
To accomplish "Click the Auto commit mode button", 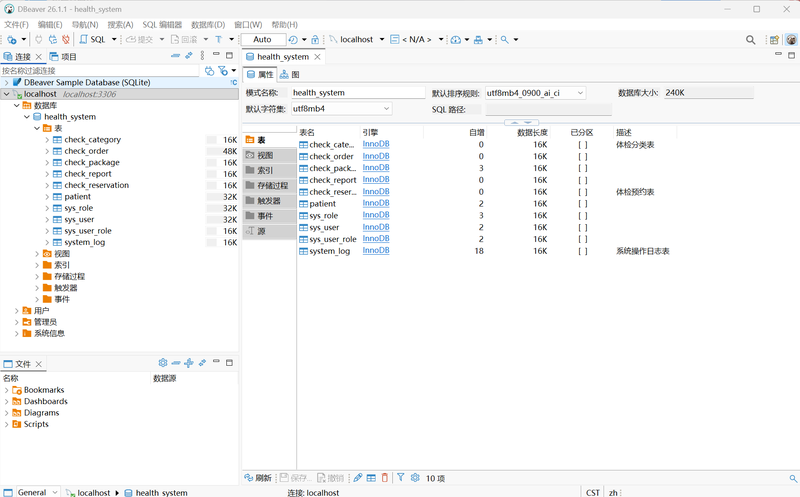I will pyautogui.click(x=263, y=39).
